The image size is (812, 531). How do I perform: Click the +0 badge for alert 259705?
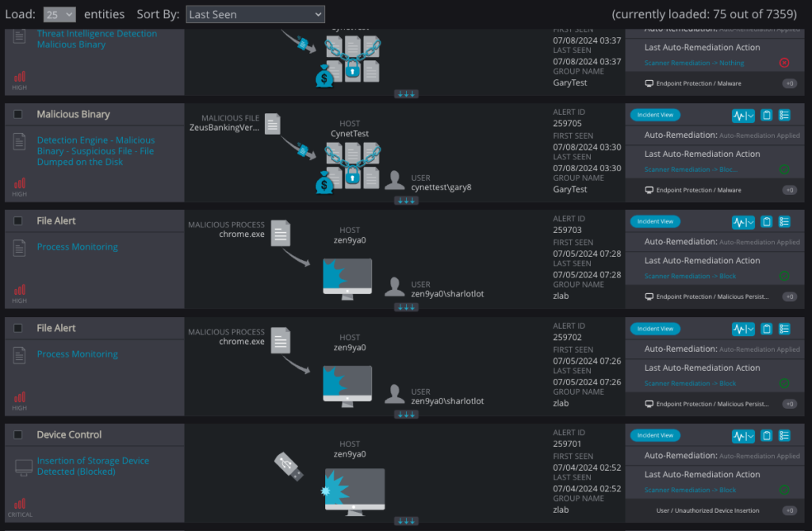pyautogui.click(x=789, y=190)
